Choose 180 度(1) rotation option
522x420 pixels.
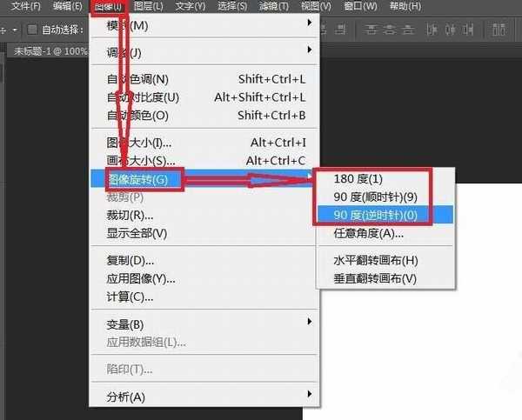[357, 178]
